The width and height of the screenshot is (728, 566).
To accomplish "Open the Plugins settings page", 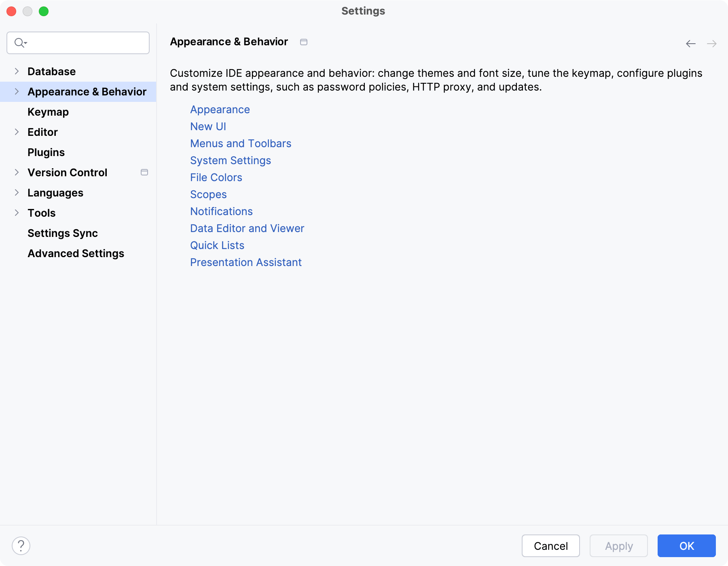I will point(46,152).
